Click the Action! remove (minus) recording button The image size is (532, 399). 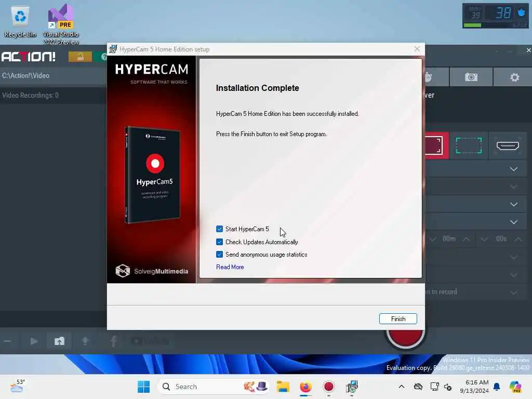point(7,341)
